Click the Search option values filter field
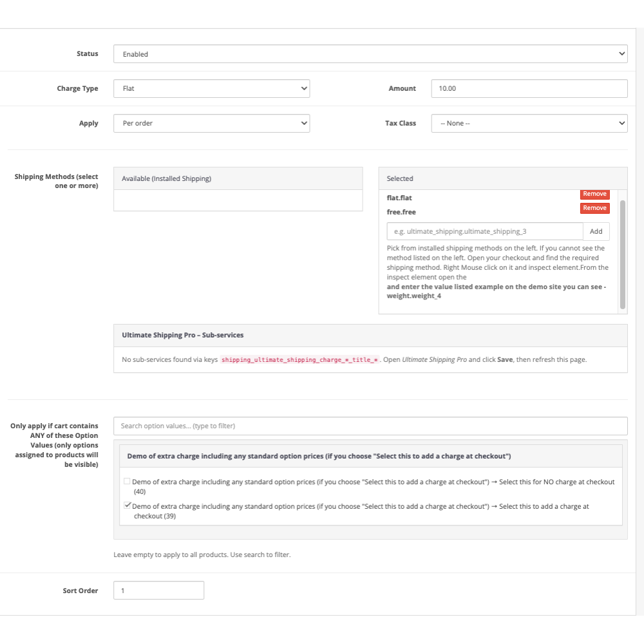 370,426
